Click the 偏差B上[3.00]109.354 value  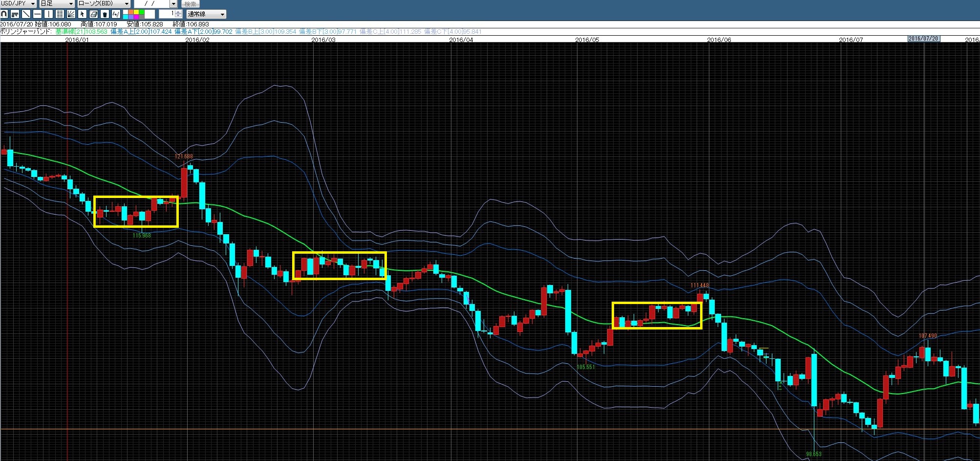point(266,31)
